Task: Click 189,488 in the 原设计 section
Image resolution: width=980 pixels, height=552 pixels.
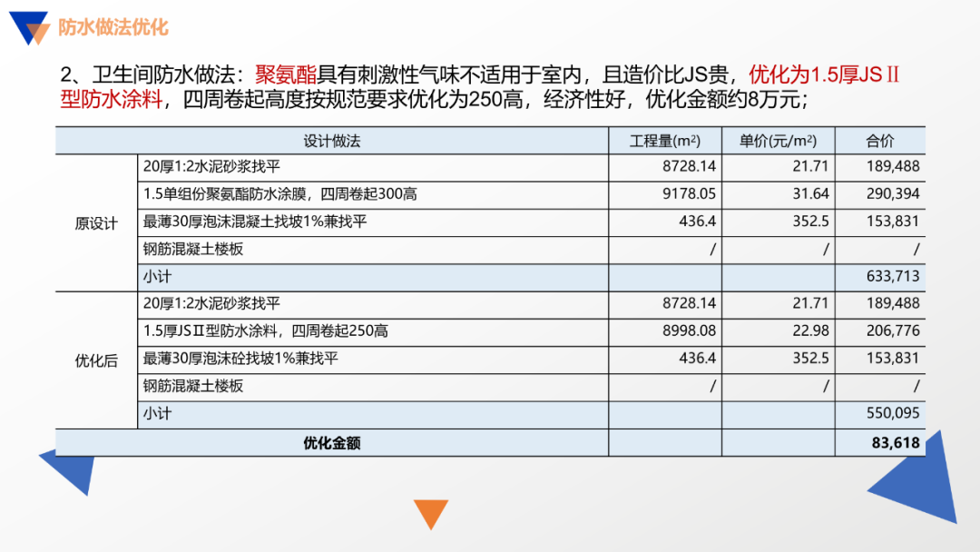Action: tap(893, 167)
